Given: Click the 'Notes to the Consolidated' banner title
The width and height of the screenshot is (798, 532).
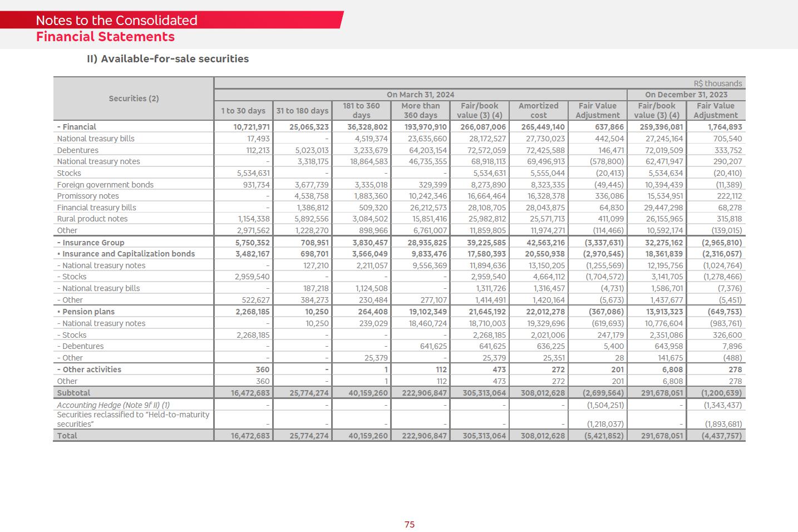Looking at the screenshot, I should [116, 21].
